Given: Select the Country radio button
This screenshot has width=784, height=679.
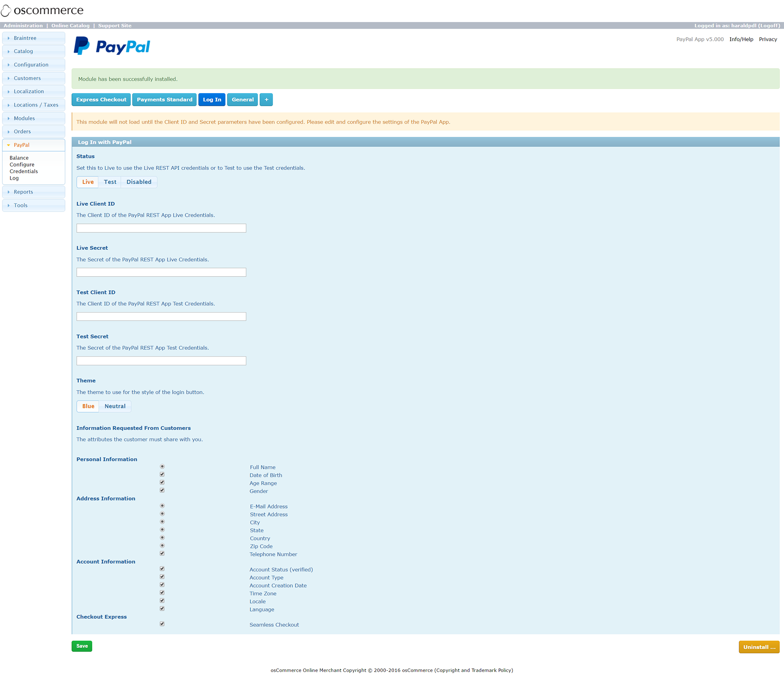Looking at the screenshot, I should [x=162, y=538].
